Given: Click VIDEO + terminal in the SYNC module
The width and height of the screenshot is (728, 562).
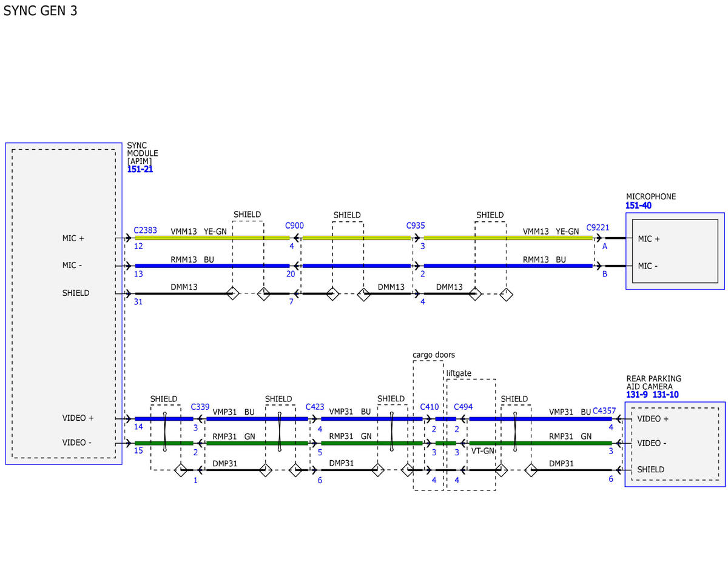Looking at the screenshot, I should click(78, 418).
